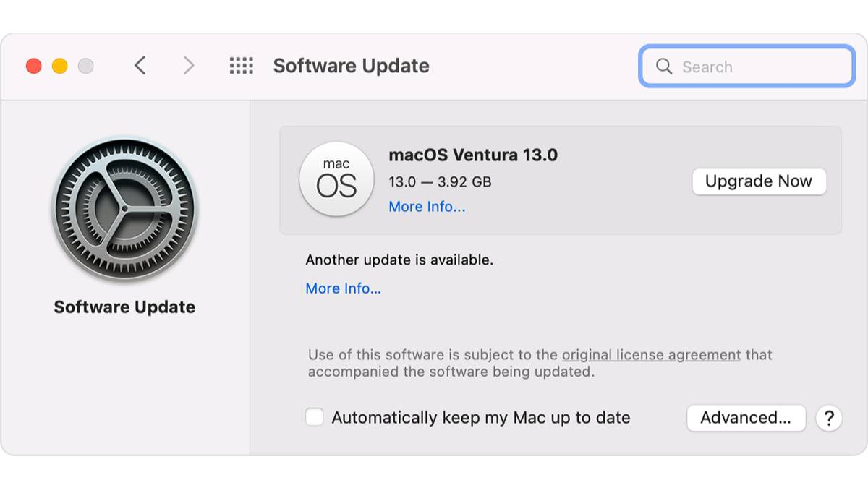Open the original license agreement link
Viewport: 868px width, 488px height.
pyautogui.click(x=651, y=355)
